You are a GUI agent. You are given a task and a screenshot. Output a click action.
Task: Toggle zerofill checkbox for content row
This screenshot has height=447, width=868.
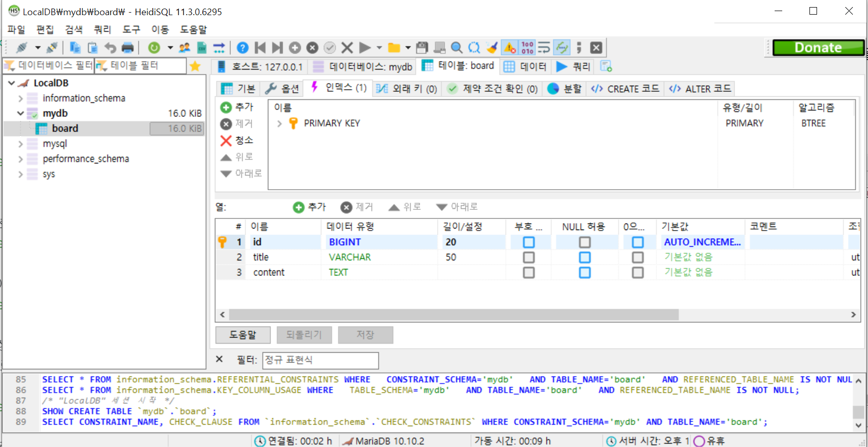pos(638,272)
